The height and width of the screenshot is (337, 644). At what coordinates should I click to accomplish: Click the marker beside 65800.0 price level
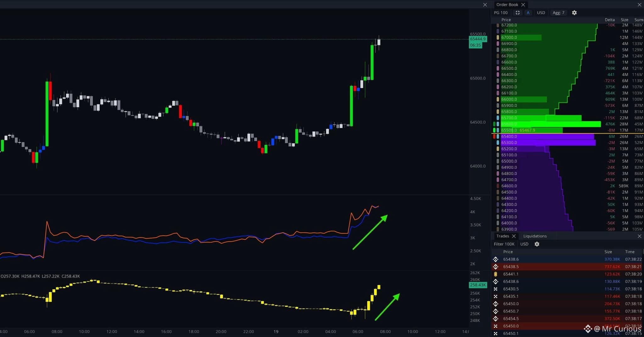point(498,112)
